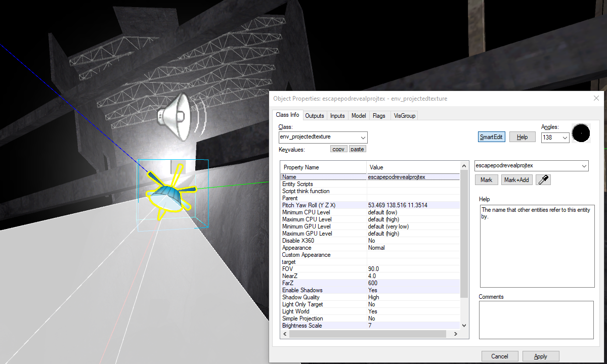Image resolution: width=607 pixels, height=364 pixels.
Task: Click the Apply button
Action: coord(541,356)
